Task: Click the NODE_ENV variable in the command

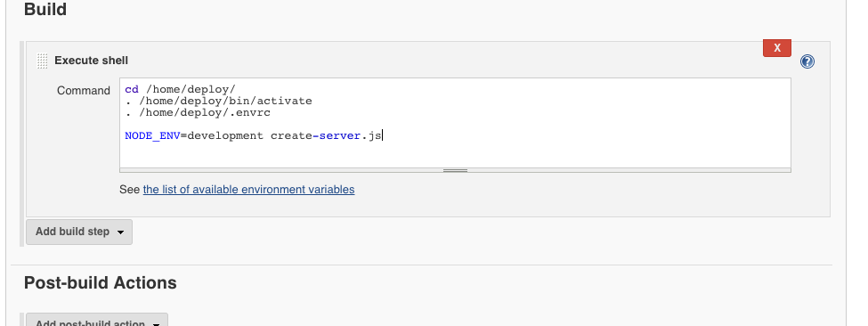Action: [153, 135]
